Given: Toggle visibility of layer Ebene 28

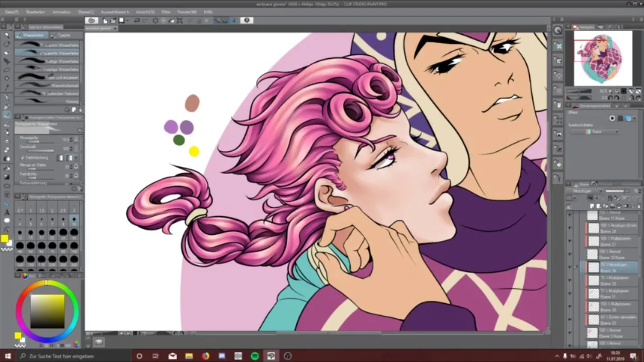Looking at the screenshot, I should pos(570,228).
